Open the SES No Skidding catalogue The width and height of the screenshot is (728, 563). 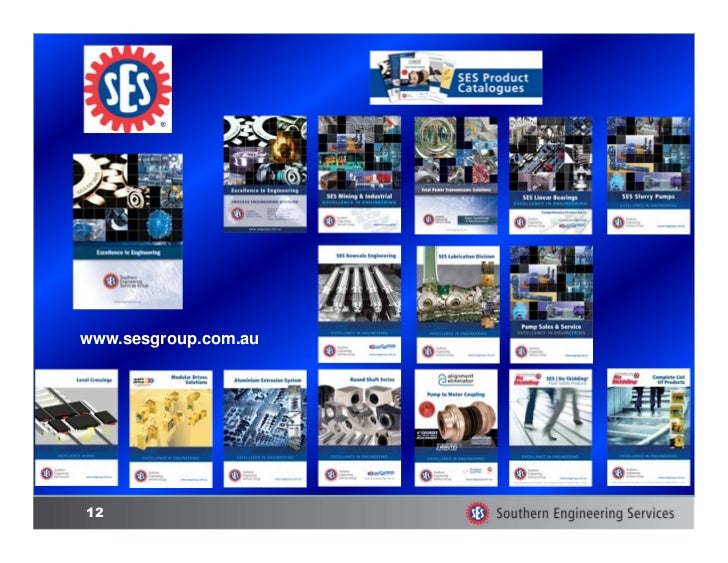tap(551, 428)
